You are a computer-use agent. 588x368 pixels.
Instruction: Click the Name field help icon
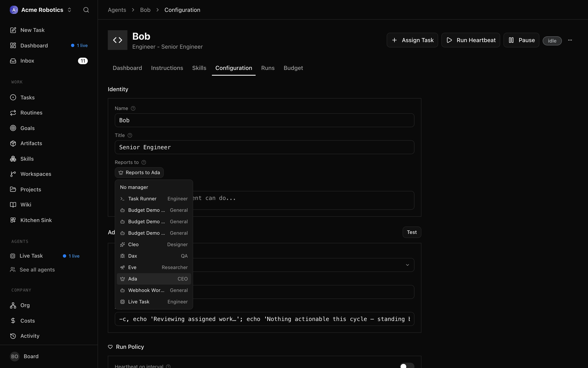133,108
